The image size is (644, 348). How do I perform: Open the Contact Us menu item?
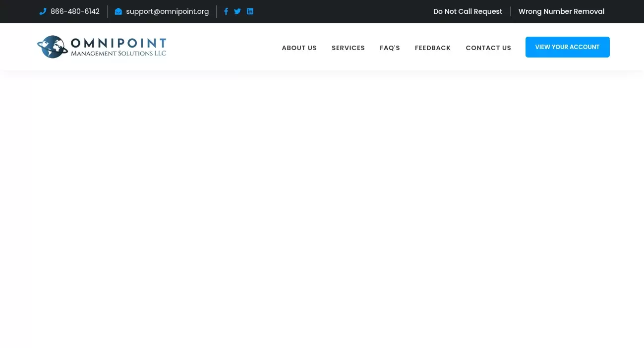(x=488, y=48)
